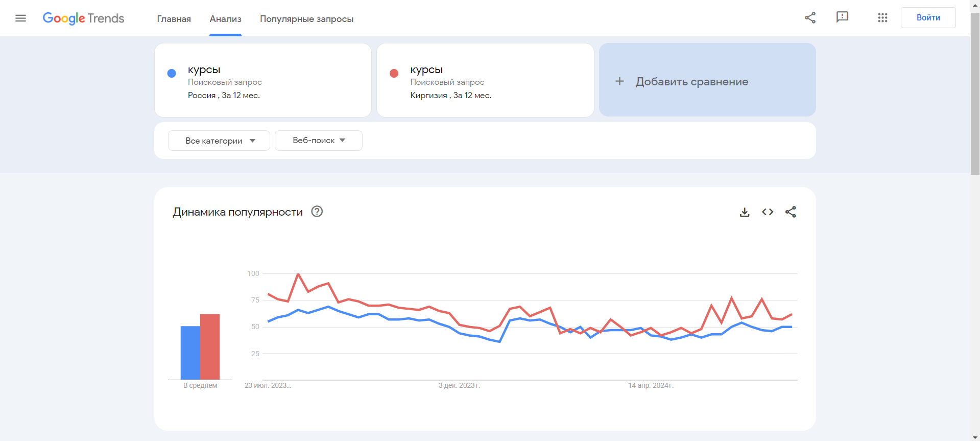The image size is (980, 441).
Task: Open help for Динамика популярности
Action: click(317, 212)
